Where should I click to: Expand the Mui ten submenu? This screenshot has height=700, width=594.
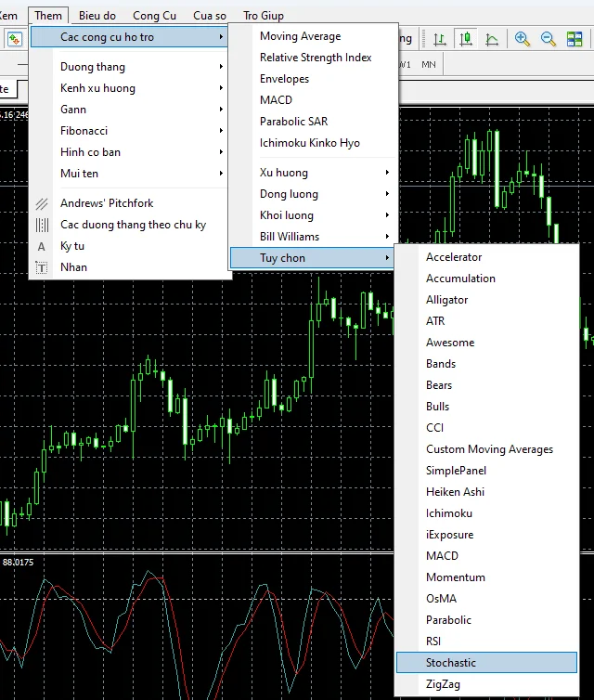[129, 174]
